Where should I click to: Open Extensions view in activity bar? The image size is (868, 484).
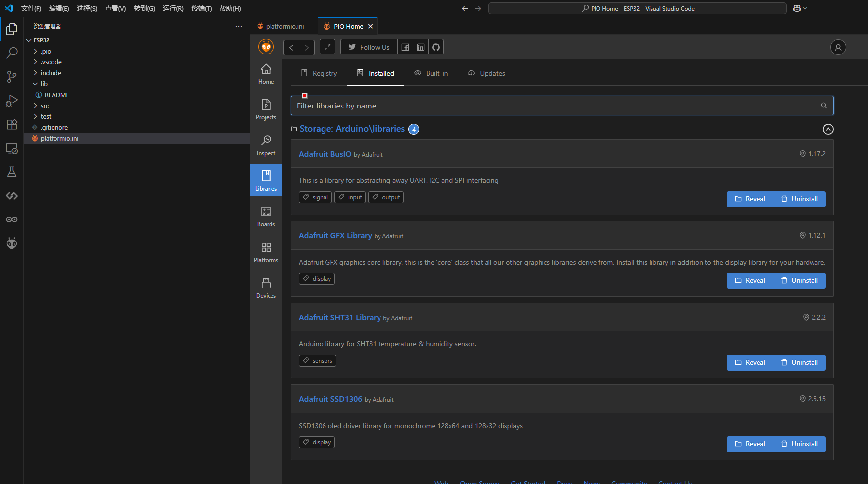(x=12, y=124)
